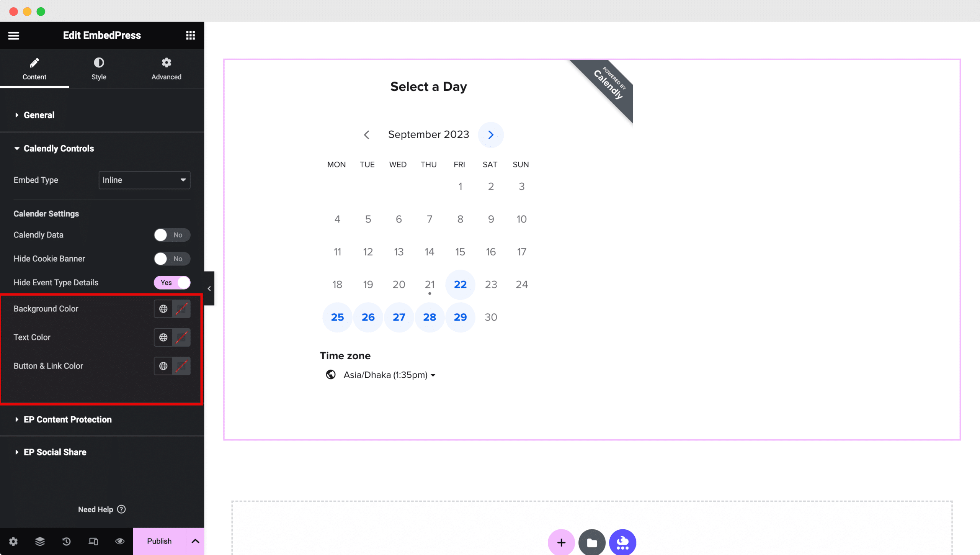Click the grid/apps icon top-right
The width and height of the screenshot is (980, 555).
coord(191,35)
